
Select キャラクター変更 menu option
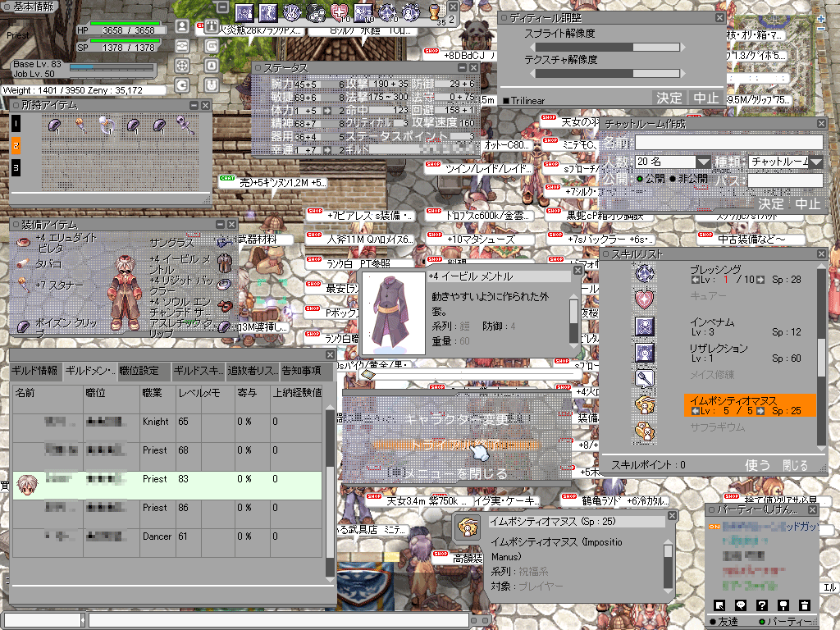[x=456, y=418]
